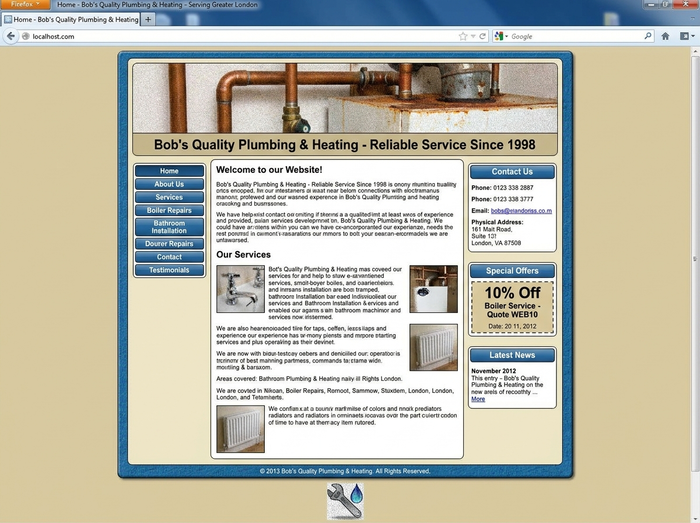Click the site identity globe icon
This screenshot has height=523, width=700.
(25, 36)
